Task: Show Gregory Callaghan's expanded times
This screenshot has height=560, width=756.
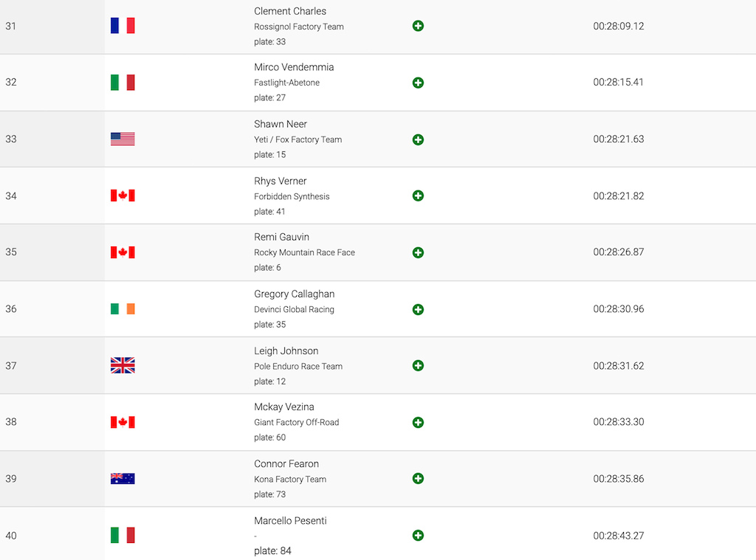Action: tap(418, 309)
